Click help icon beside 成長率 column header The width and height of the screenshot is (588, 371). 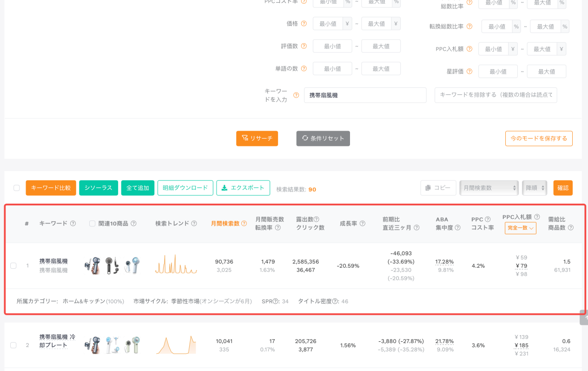coord(362,224)
